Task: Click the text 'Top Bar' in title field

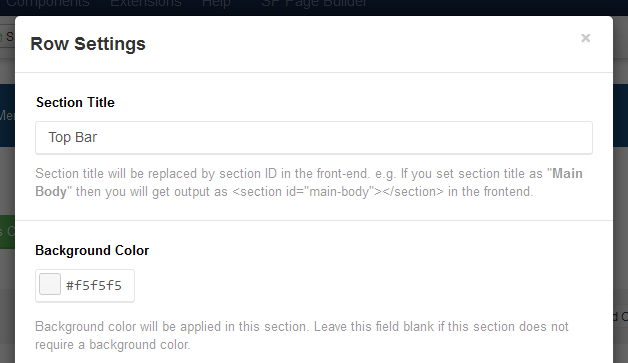Action: (x=73, y=137)
